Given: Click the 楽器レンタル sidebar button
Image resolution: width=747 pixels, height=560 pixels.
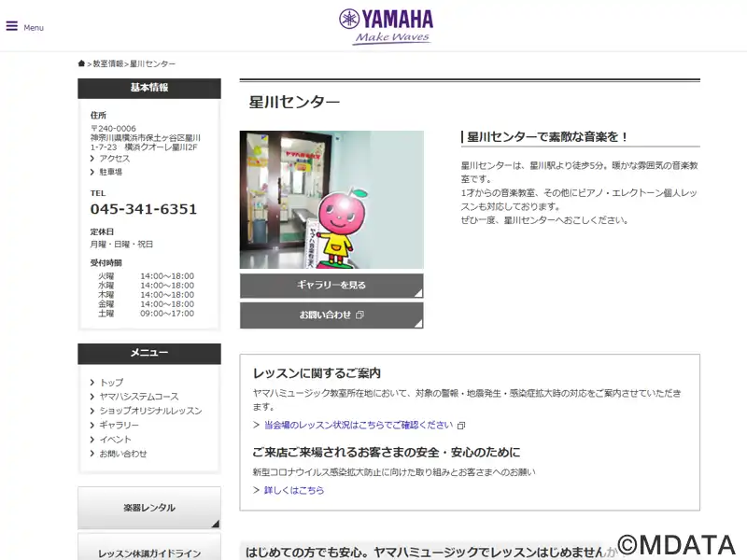Looking at the screenshot, I should pyautogui.click(x=149, y=508).
